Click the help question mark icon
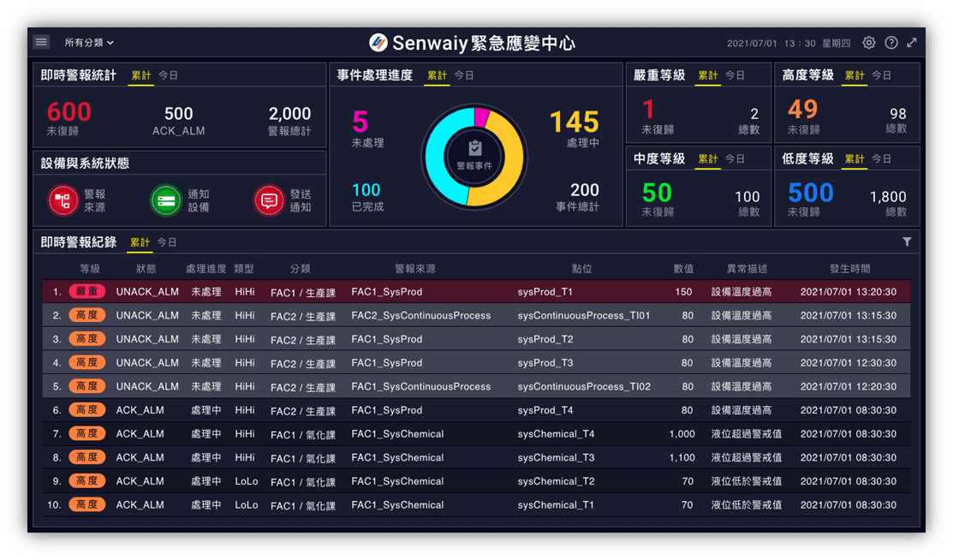The image size is (953, 560). coord(890,43)
